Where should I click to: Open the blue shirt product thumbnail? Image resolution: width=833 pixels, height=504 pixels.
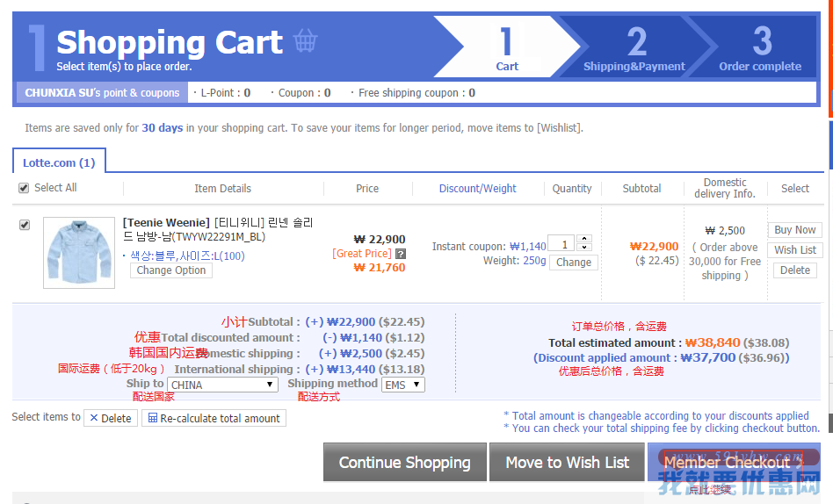pos(79,253)
